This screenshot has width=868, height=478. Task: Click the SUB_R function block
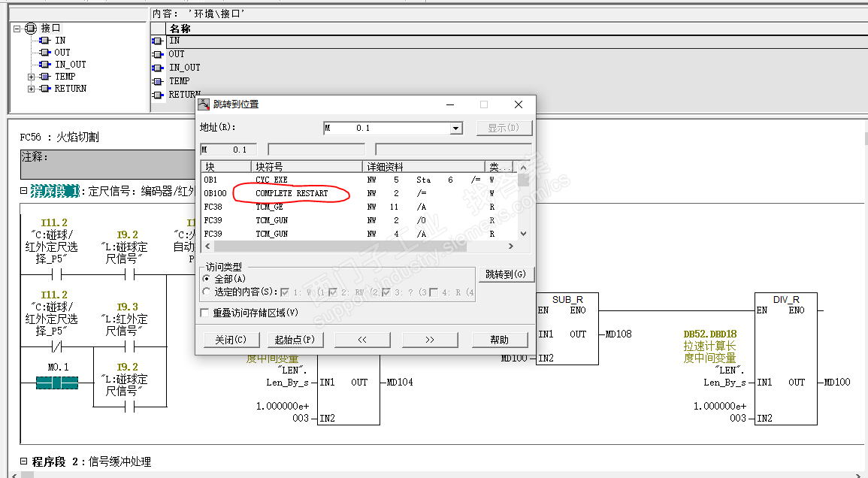pyautogui.click(x=567, y=328)
